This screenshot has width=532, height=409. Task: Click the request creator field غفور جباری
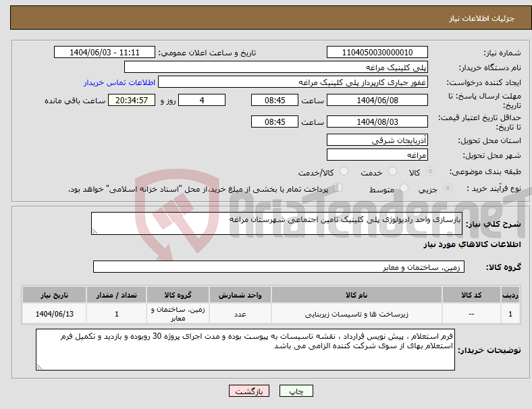(293, 82)
